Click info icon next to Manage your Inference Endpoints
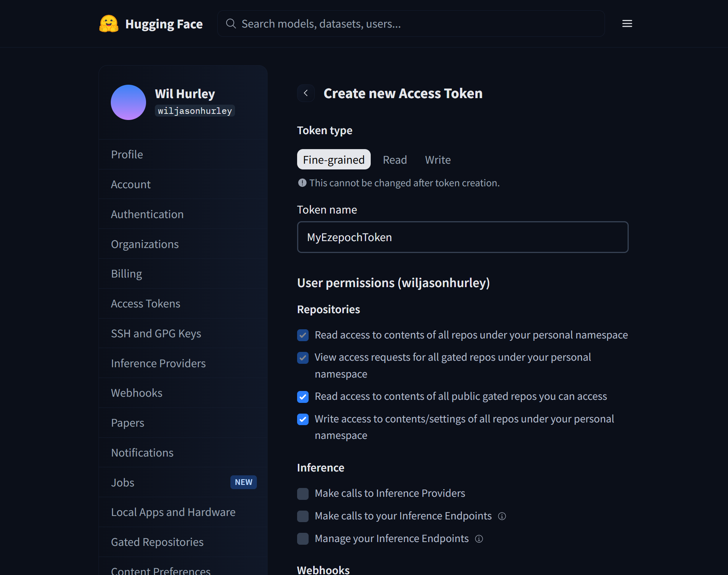The width and height of the screenshot is (728, 575). 479,539
